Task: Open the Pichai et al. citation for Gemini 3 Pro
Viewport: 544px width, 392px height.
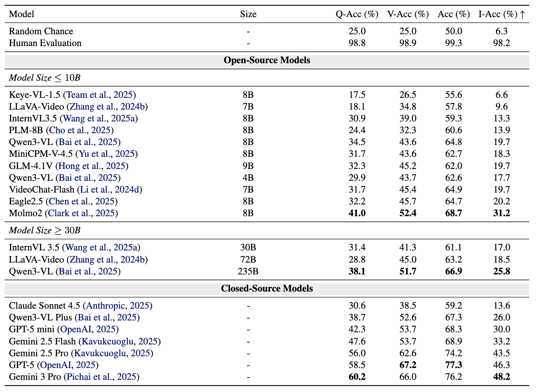Action: pyautogui.click(x=101, y=377)
